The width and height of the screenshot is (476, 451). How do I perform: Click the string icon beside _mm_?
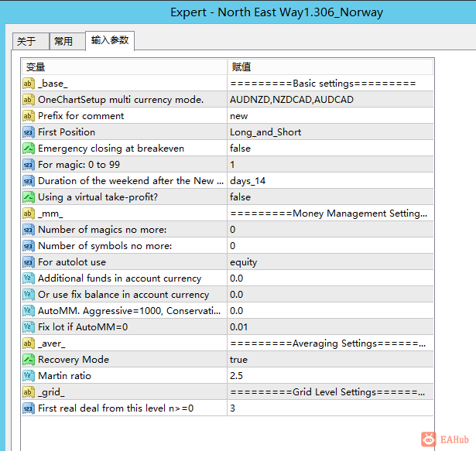point(29,214)
